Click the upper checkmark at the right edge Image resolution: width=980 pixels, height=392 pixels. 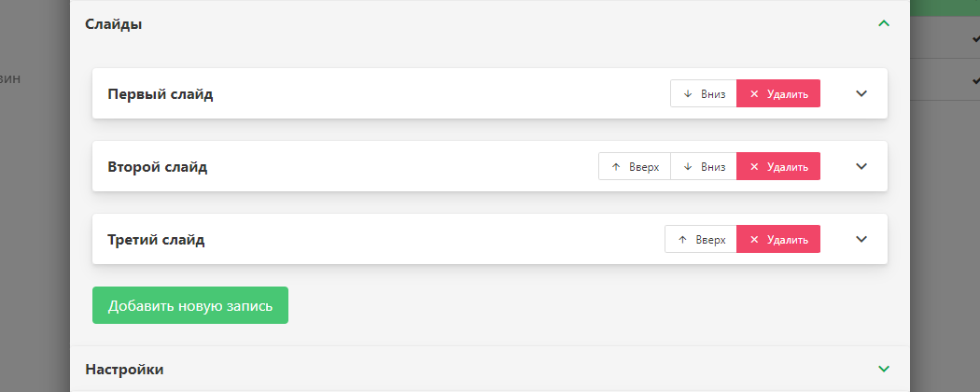click(x=973, y=39)
